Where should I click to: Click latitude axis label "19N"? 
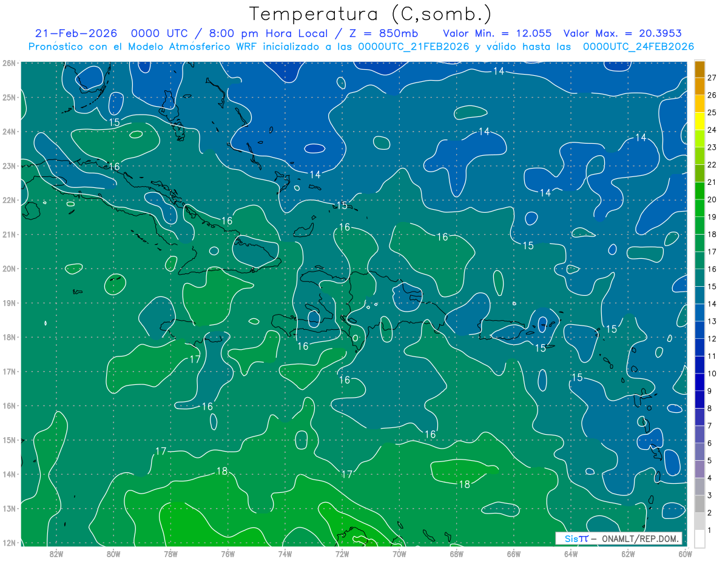tap(9, 303)
